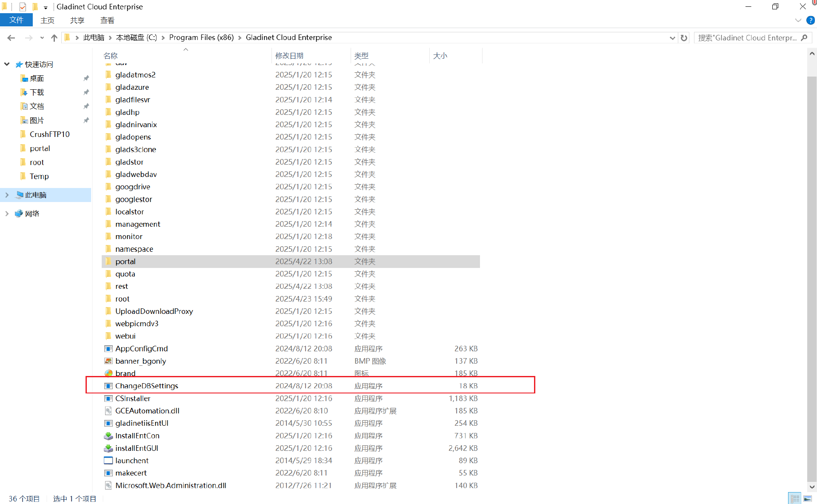Open 图片 in Quick access
The image size is (817, 504).
(x=37, y=120)
